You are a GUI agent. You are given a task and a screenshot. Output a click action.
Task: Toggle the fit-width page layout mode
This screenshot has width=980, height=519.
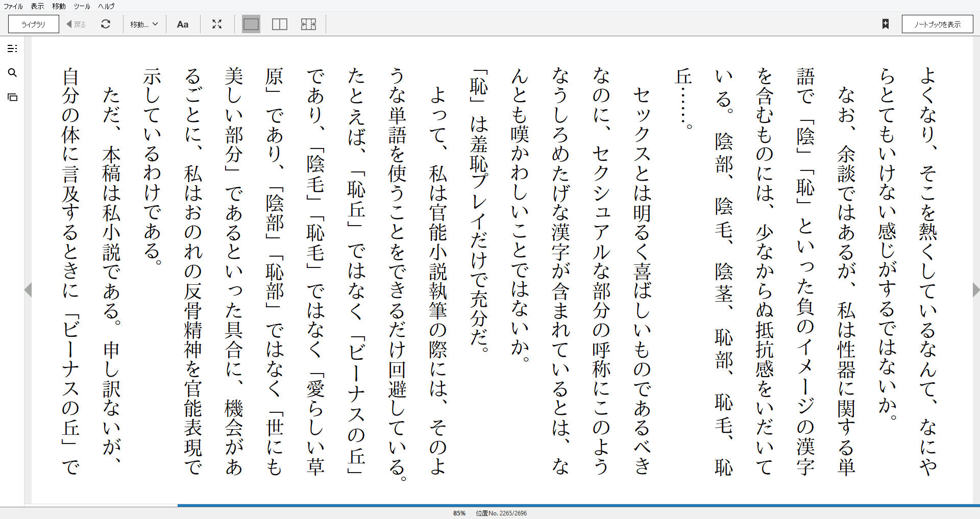(309, 23)
